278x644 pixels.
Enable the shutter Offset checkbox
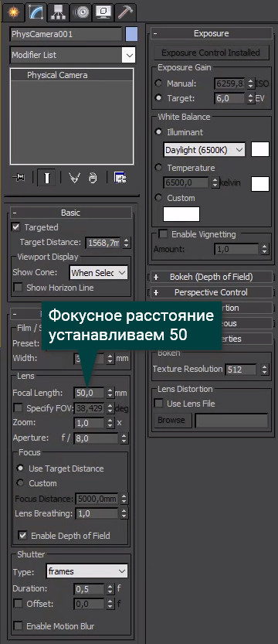pos(18,604)
